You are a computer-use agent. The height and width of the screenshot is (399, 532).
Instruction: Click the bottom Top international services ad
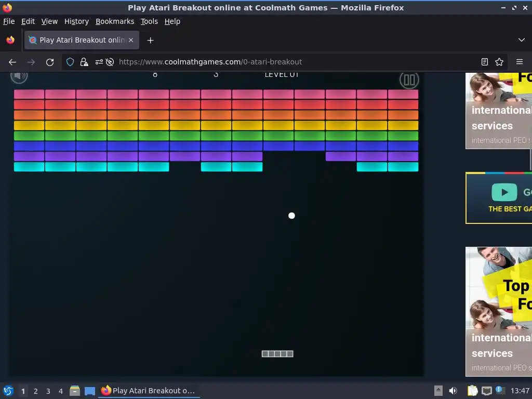[499, 312]
